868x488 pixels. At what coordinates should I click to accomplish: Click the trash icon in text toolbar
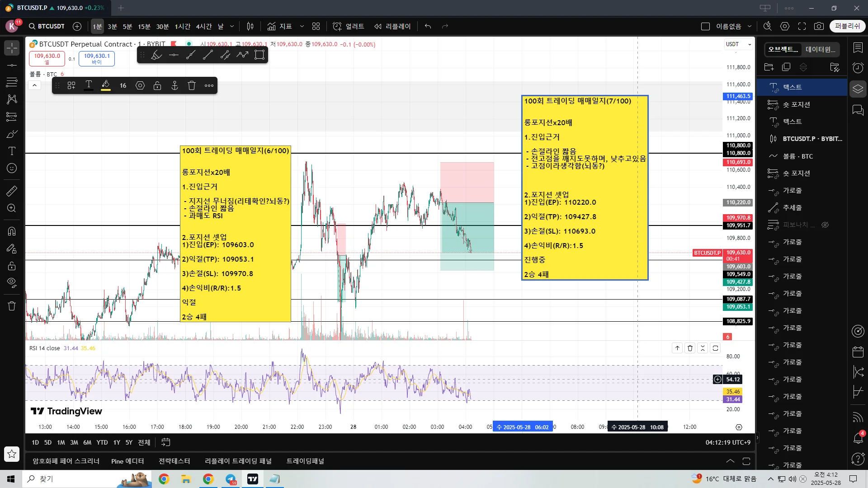(x=192, y=85)
